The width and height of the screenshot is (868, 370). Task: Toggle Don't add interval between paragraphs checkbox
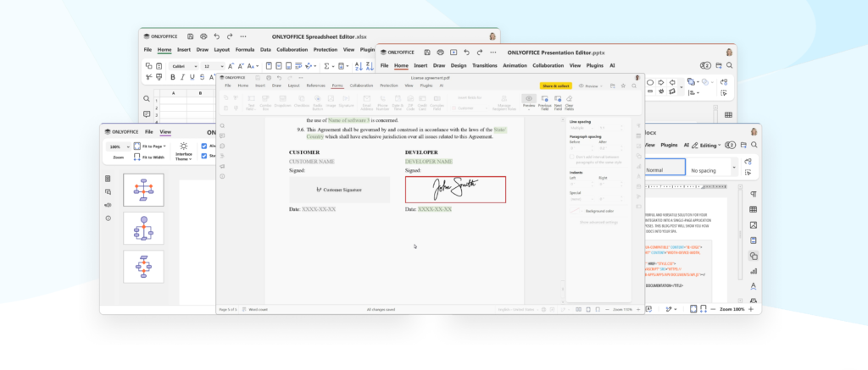pos(572,157)
